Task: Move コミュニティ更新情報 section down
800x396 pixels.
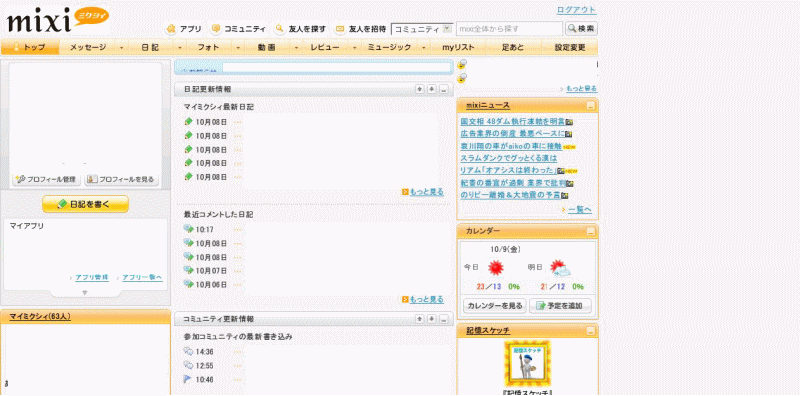Action: point(432,319)
